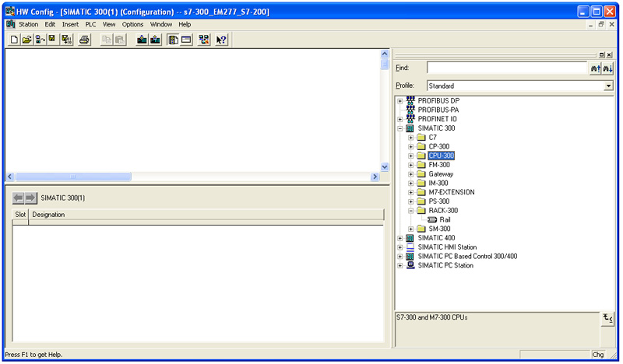Toggle the hardware Catalog view icon
This screenshot has height=364, width=623.
[173, 40]
